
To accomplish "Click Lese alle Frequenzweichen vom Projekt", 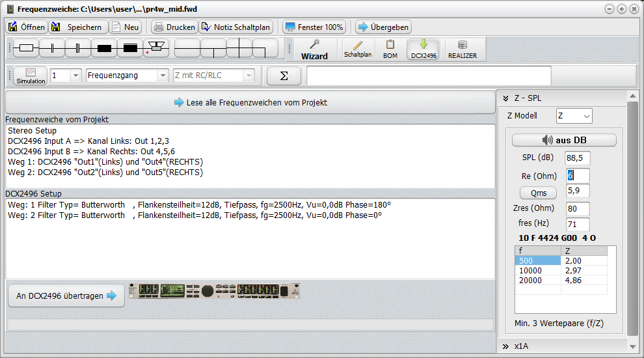I will click(250, 102).
